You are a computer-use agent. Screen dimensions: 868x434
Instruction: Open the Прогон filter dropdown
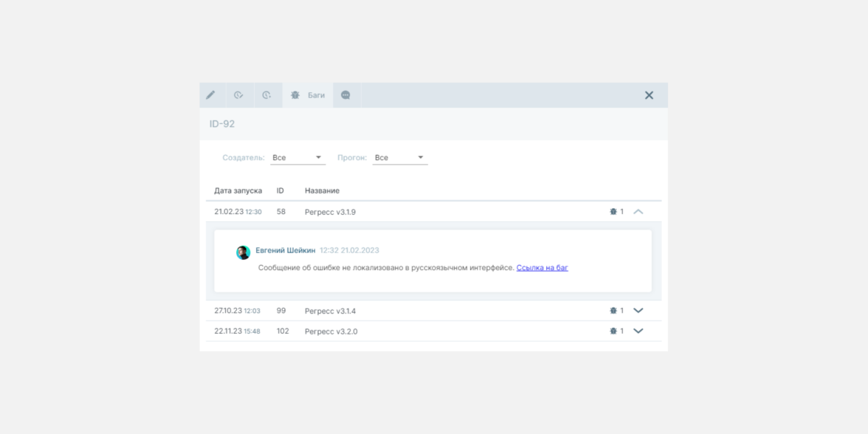tap(399, 158)
